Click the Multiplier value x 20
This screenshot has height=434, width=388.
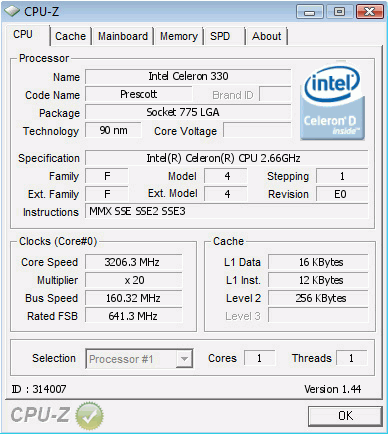[x=134, y=280]
